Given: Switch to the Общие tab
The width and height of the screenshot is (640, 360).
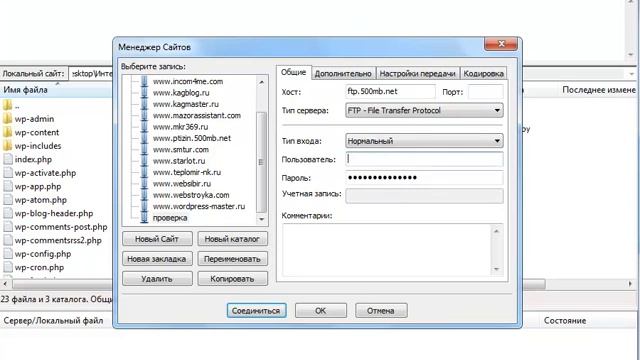Looking at the screenshot, I should (293, 72).
